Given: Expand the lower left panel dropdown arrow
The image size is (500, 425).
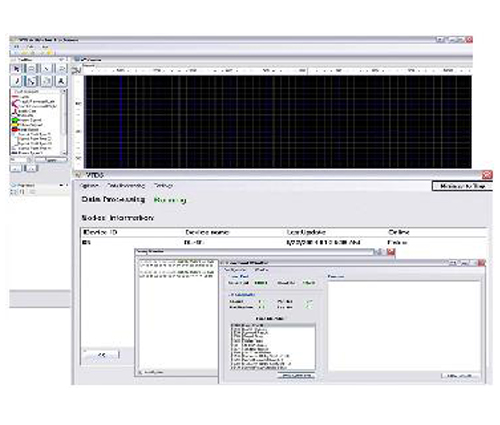Looking at the screenshot, I should pyautogui.click(x=61, y=185).
